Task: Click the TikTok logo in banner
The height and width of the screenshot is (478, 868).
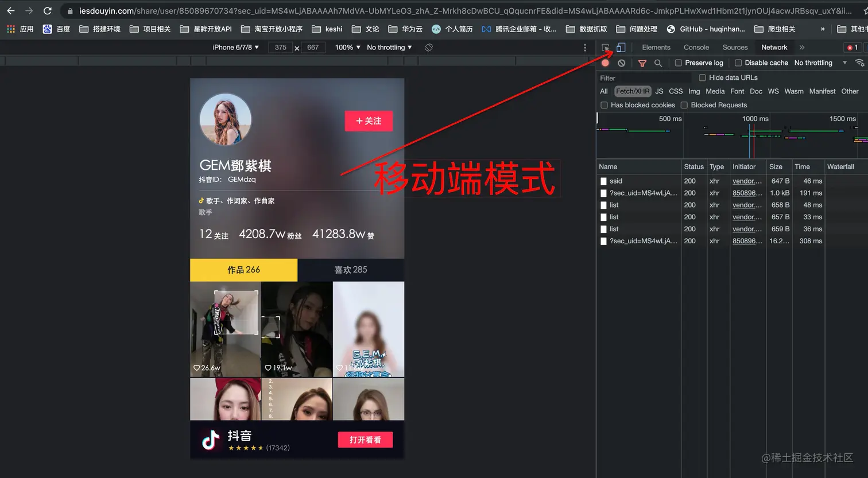Action: coord(211,440)
